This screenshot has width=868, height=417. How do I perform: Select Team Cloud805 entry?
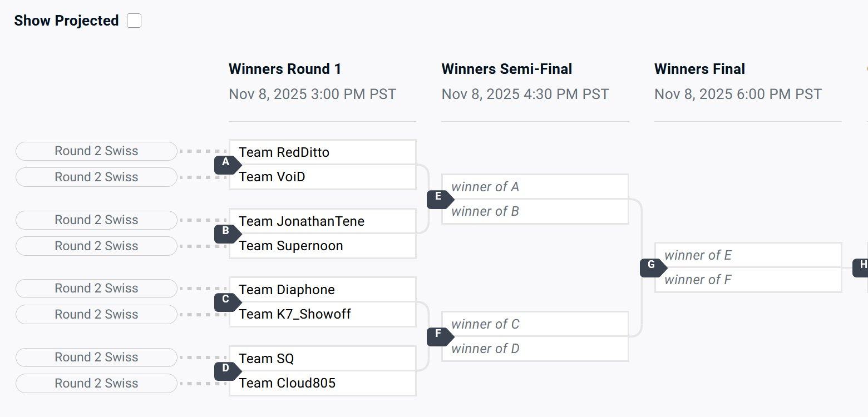point(323,383)
